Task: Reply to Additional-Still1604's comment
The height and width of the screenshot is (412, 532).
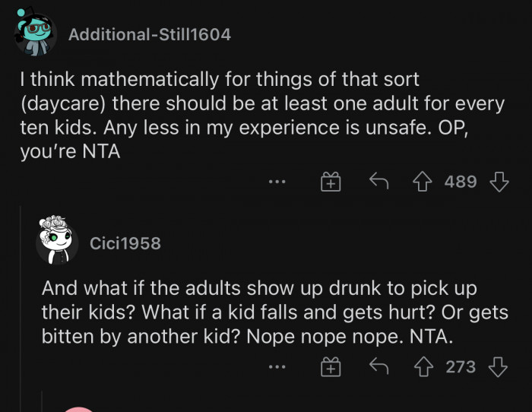Action: pyautogui.click(x=378, y=182)
